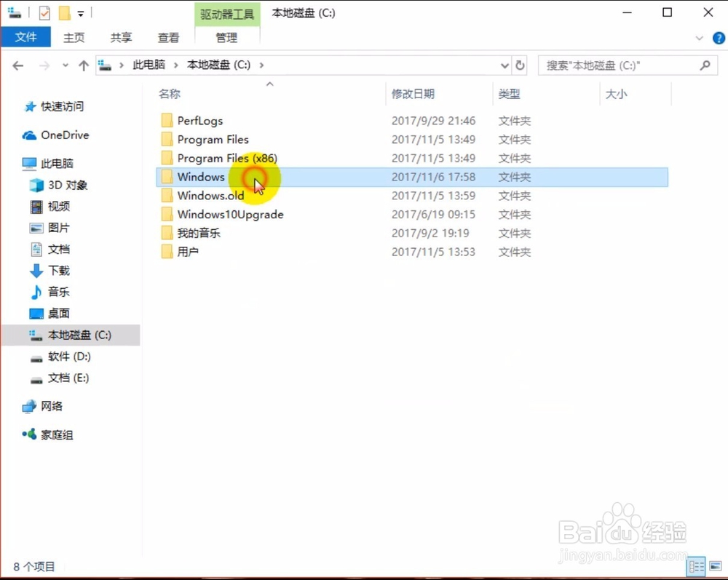This screenshot has height=580, width=728.
Task: Open Help with the blue question icon
Action: click(x=719, y=38)
